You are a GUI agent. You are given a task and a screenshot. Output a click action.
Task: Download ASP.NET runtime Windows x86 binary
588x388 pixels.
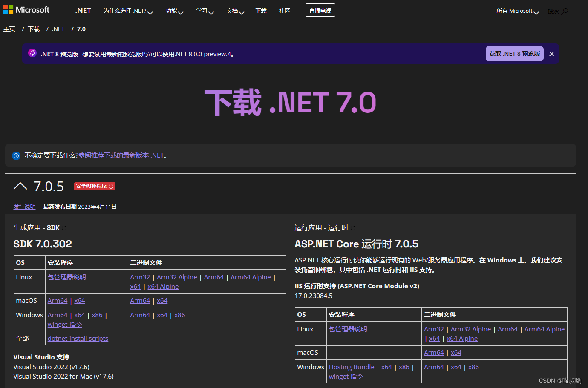pyautogui.click(x=473, y=367)
